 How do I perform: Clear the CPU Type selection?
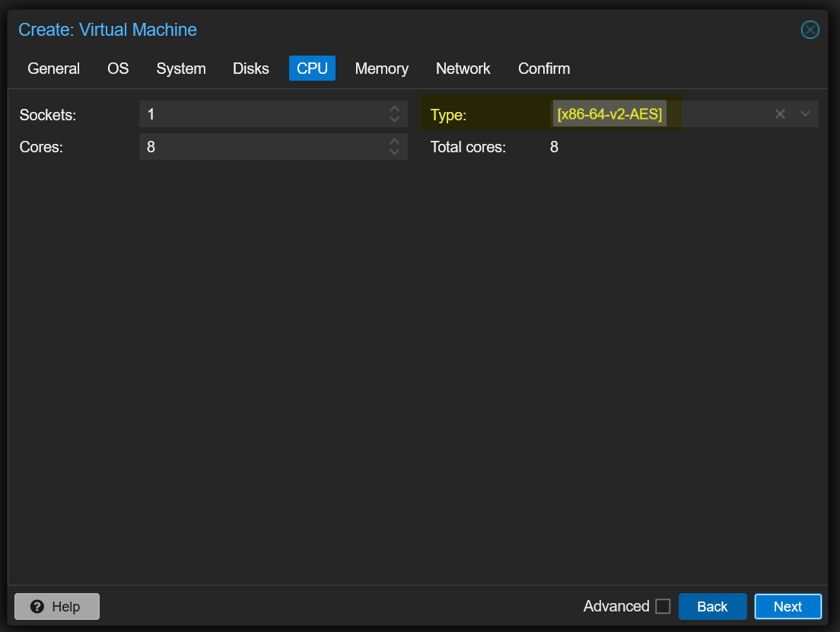click(780, 114)
